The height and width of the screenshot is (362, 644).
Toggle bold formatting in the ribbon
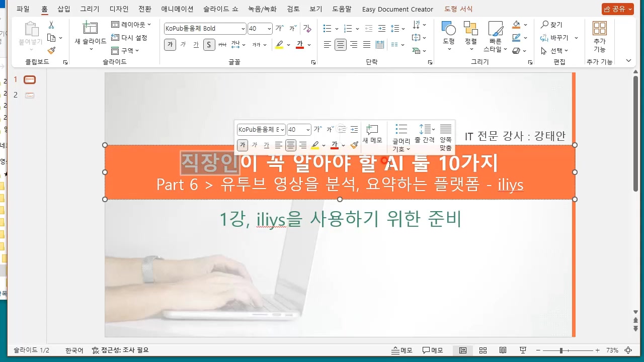pos(170,45)
